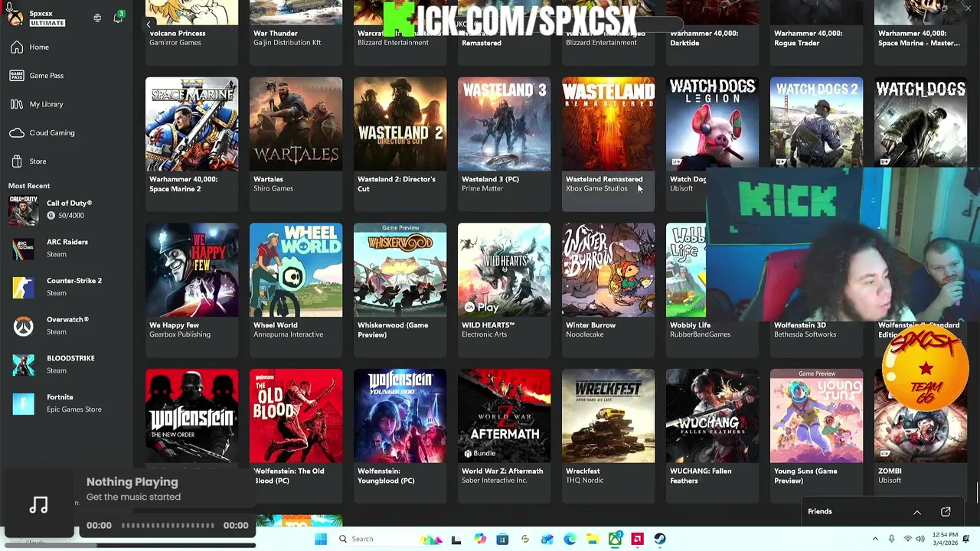Image resolution: width=980 pixels, height=551 pixels.
Task: Open AMD Software from the taskbar
Action: pos(637,540)
